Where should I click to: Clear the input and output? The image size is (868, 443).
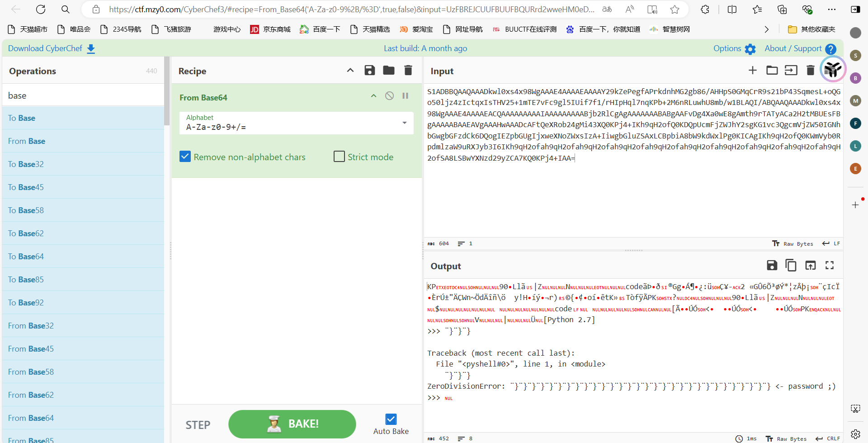coord(811,70)
